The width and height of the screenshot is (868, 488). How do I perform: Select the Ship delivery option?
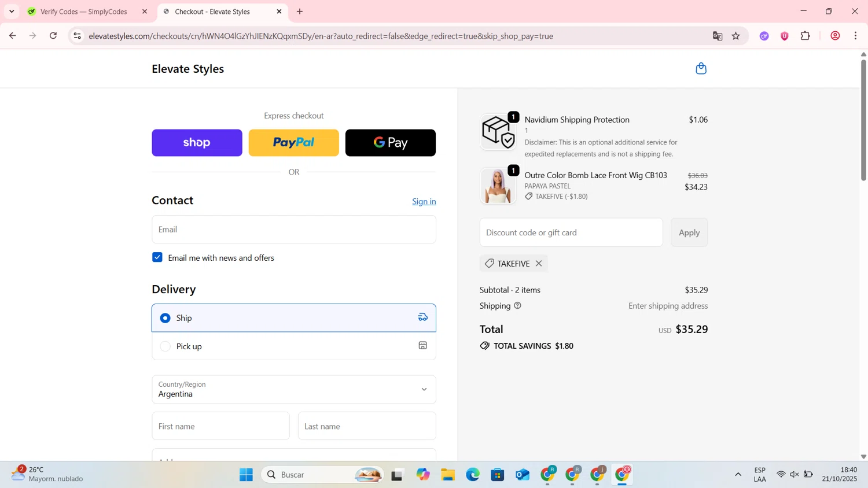294,318
